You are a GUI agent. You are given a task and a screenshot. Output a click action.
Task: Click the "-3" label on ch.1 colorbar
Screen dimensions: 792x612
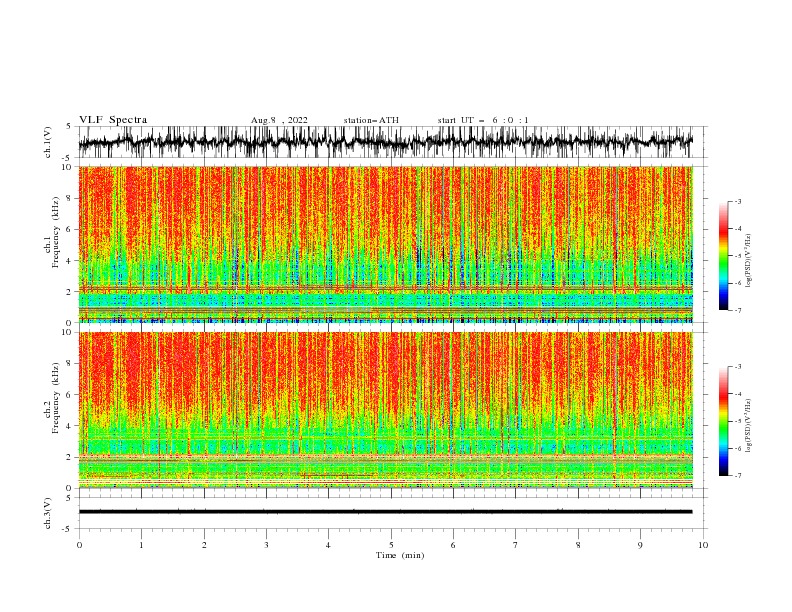(738, 201)
